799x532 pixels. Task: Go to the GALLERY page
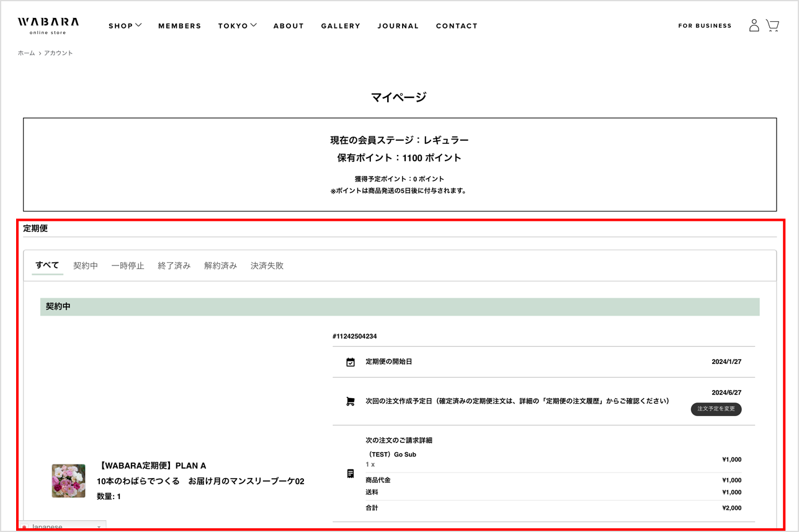[341, 26]
